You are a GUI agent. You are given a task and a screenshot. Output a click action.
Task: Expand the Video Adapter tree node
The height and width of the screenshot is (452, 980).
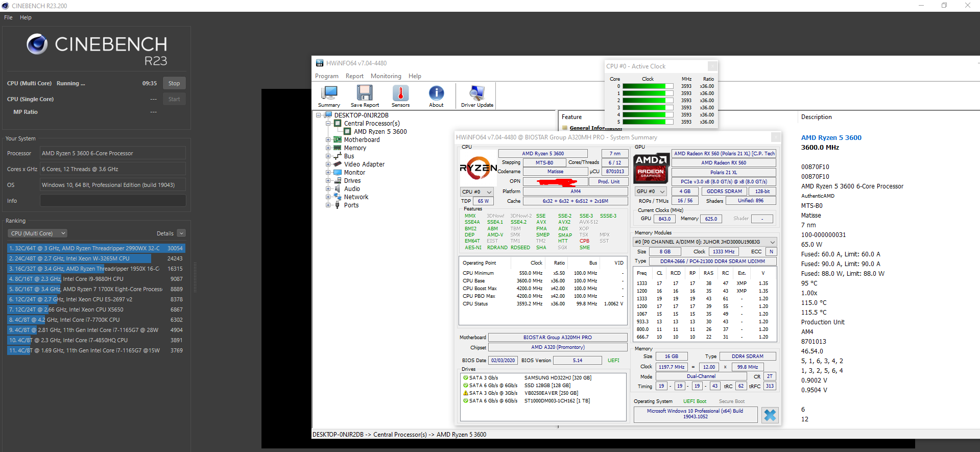coord(328,164)
